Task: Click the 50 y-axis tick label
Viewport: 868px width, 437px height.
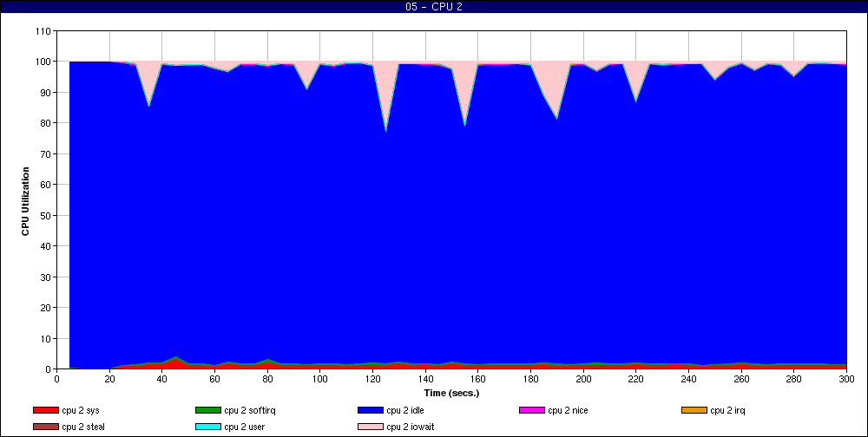Action: [x=45, y=215]
